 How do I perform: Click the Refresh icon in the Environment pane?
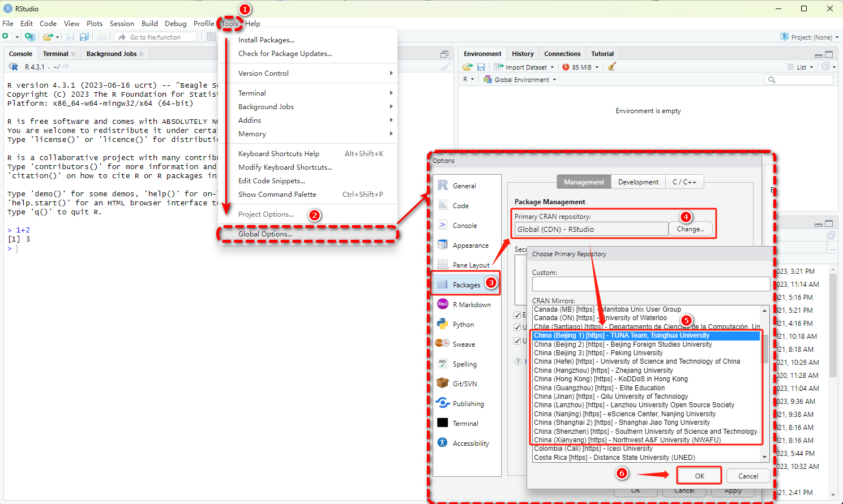click(x=827, y=67)
